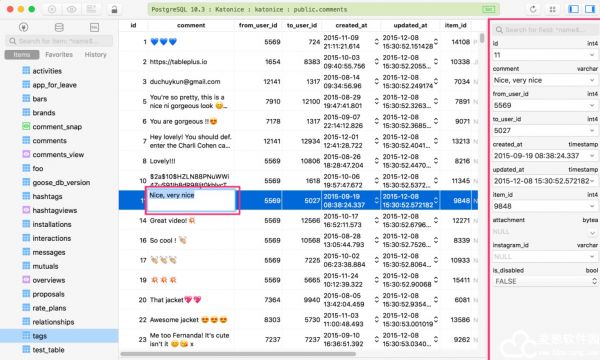Toggle the left sidebar panel button
Screen dimensions: 600x360
[x=573, y=9]
